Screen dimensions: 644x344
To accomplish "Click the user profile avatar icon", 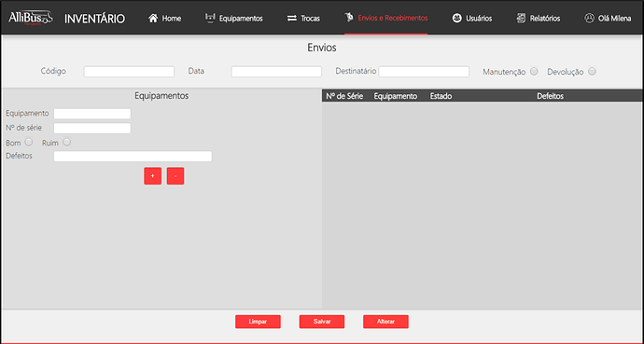I will pos(589,18).
